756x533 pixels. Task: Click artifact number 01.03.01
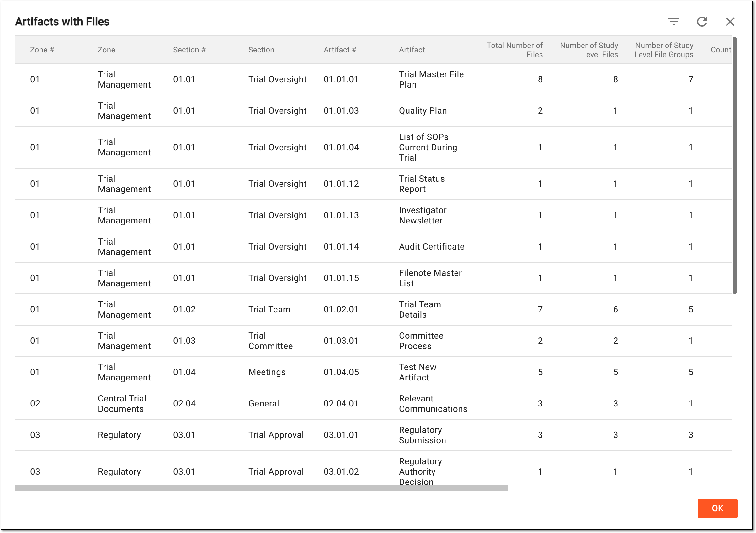tap(341, 341)
